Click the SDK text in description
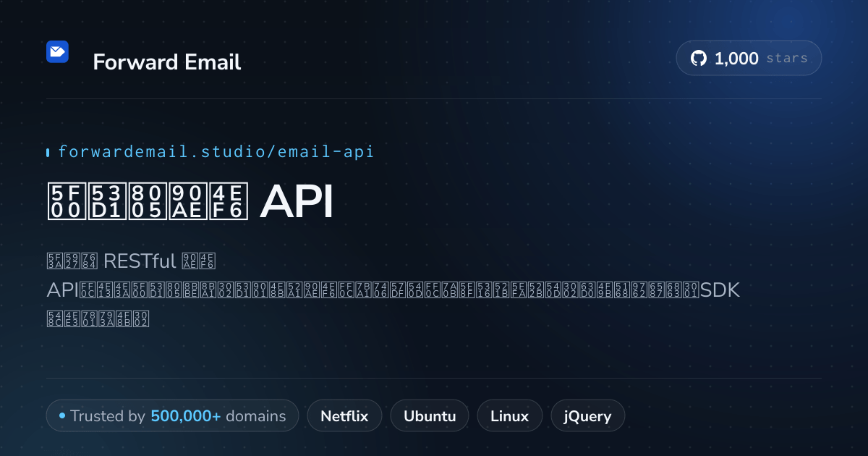This screenshot has height=456, width=868. point(720,290)
